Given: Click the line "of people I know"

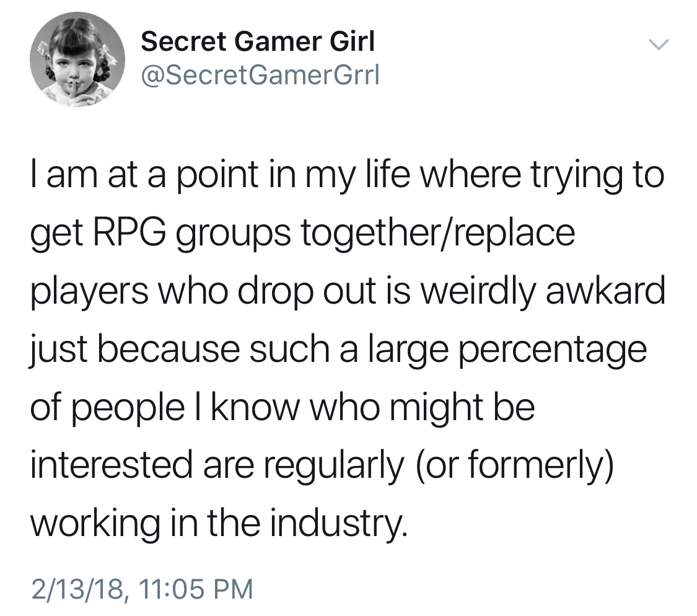Looking at the screenshot, I should click(283, 408).
